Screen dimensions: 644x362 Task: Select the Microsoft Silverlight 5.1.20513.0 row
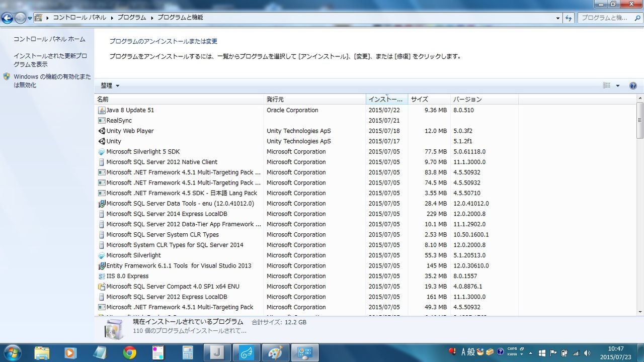click(307, 255)
